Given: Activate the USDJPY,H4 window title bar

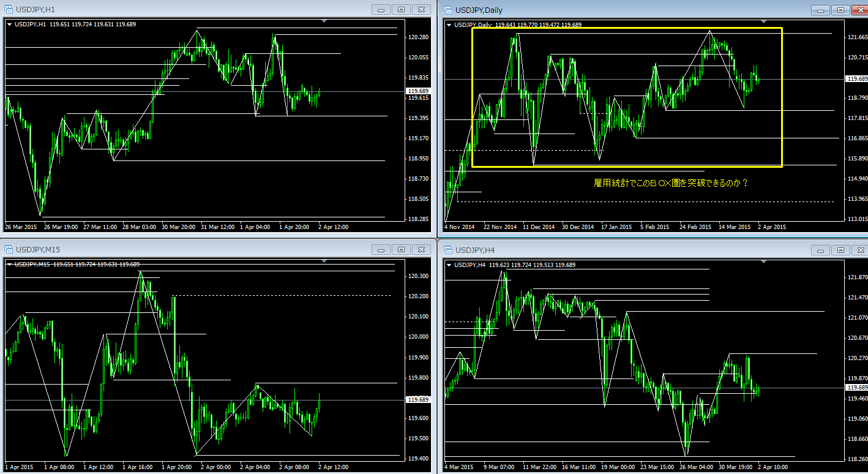Looking at the screenshot, I should (x=612, y=250).
